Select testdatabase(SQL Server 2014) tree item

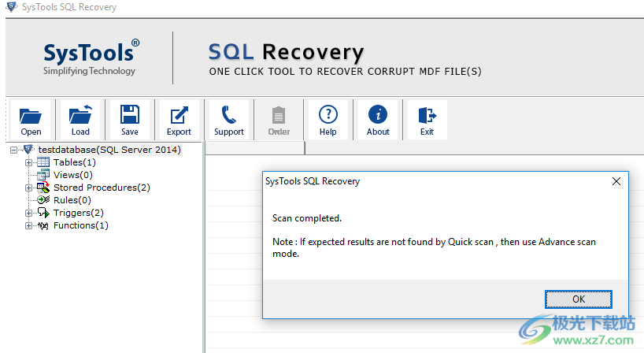coord(109,150)
